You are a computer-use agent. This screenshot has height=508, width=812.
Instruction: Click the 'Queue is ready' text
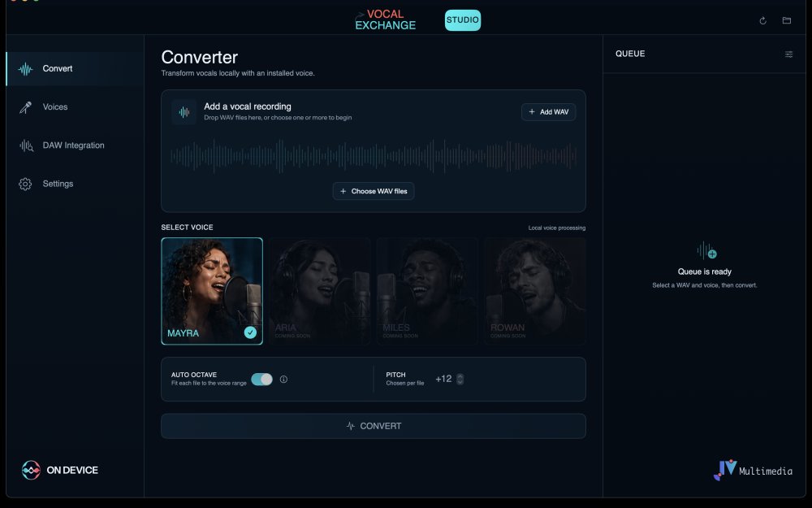tap(704, 271)
